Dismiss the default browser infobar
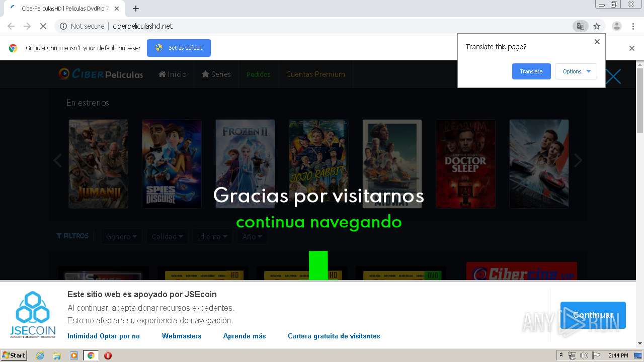The image size is (644, 362). pyautogui.click(x=632, y=48)
